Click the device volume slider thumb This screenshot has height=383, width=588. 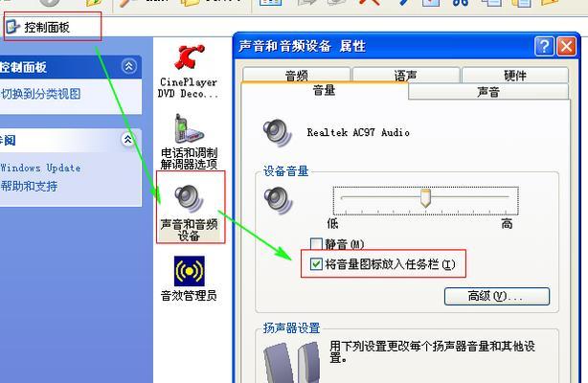point(425,198)
